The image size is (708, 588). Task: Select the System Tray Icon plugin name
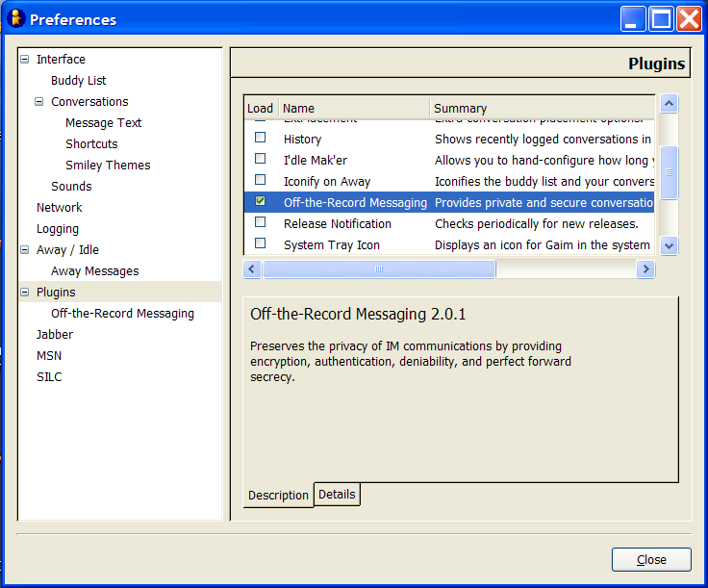click(332, 245)
